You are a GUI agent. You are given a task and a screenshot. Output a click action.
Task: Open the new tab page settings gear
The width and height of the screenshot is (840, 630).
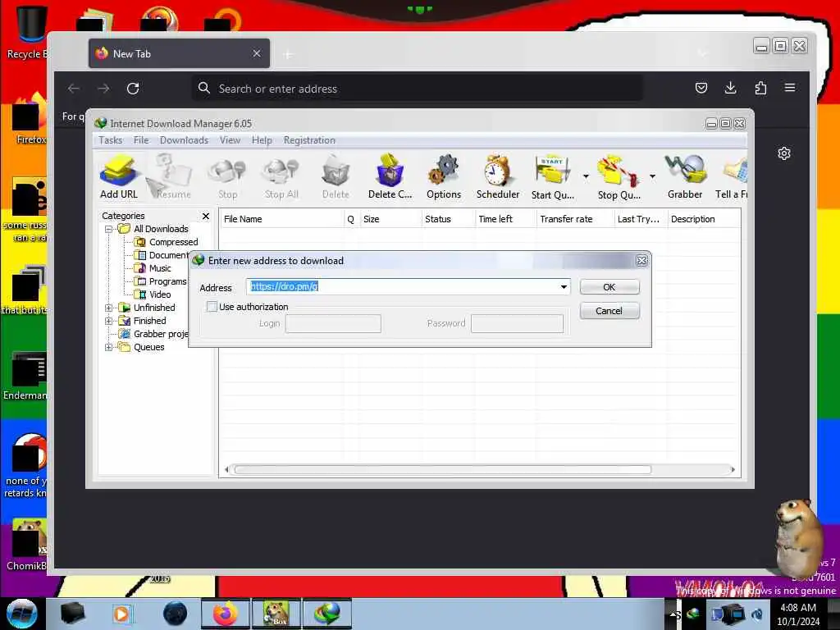tap(783, 153)
